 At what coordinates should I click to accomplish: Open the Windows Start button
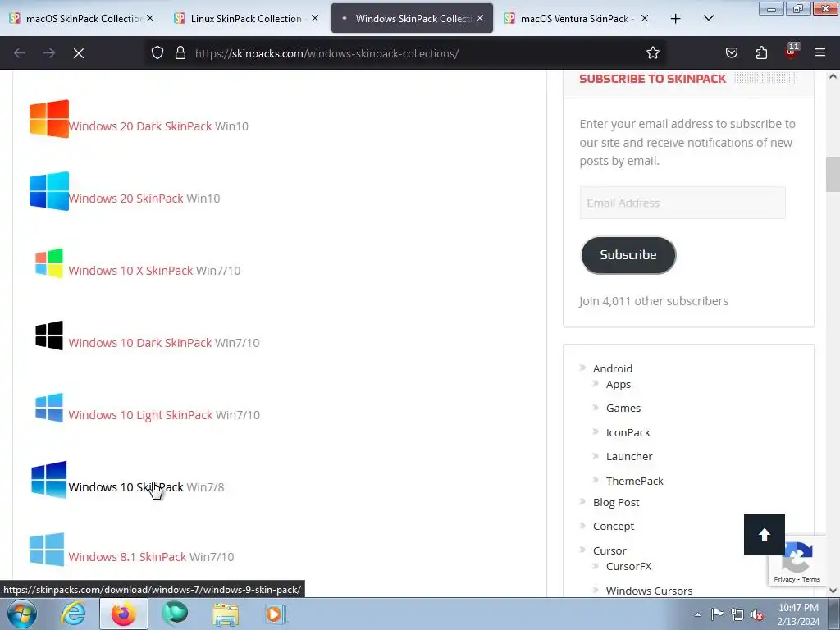(x=22, y=614)
